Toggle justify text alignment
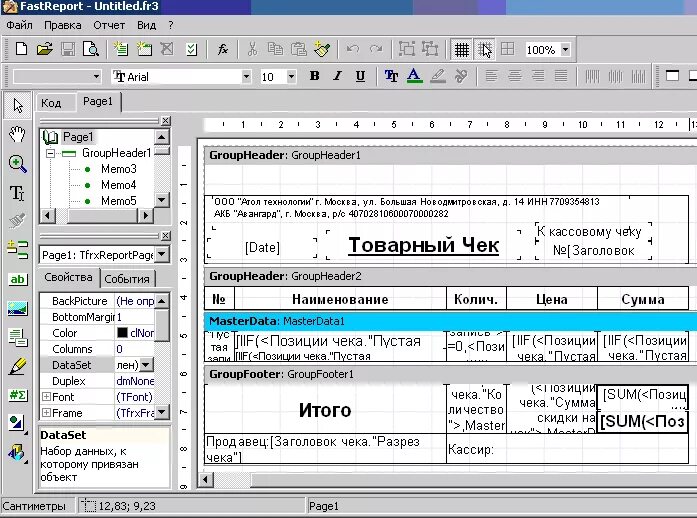Screen dimensions: 697x518 click(561, 76)
